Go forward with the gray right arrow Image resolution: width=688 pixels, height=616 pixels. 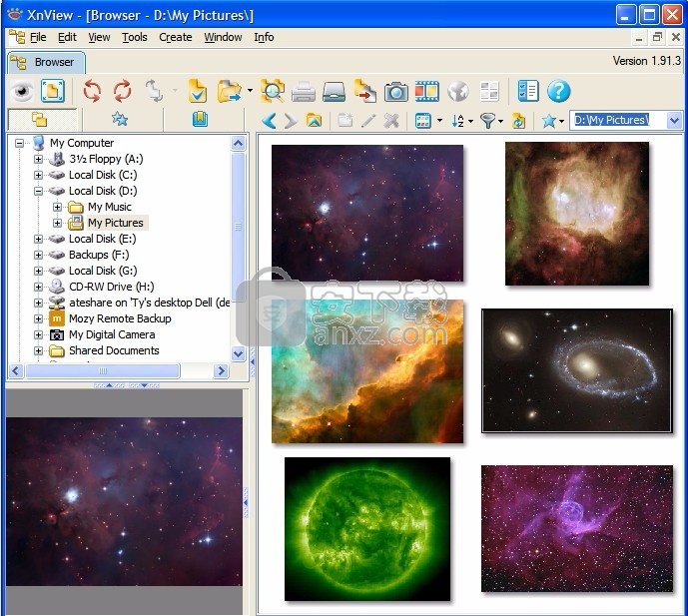(291, 120)
